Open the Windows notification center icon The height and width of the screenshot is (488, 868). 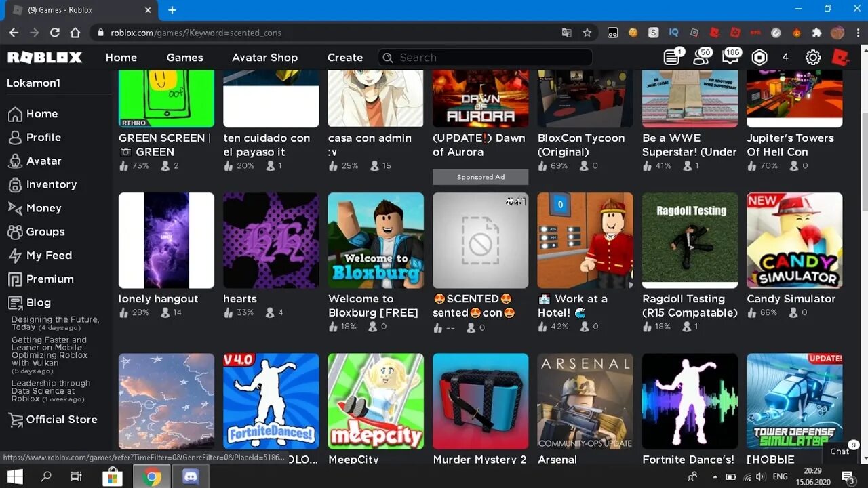click(x=848, y=477)
